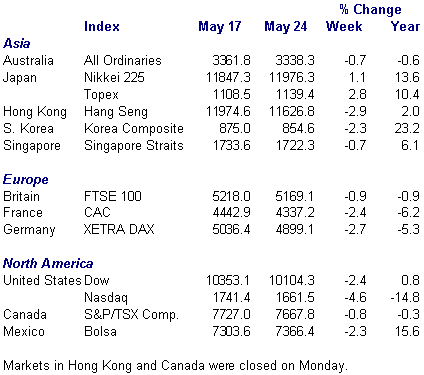The image size is (424, 375).
Task: Click the Week column header
Action: tap(344, 26)
